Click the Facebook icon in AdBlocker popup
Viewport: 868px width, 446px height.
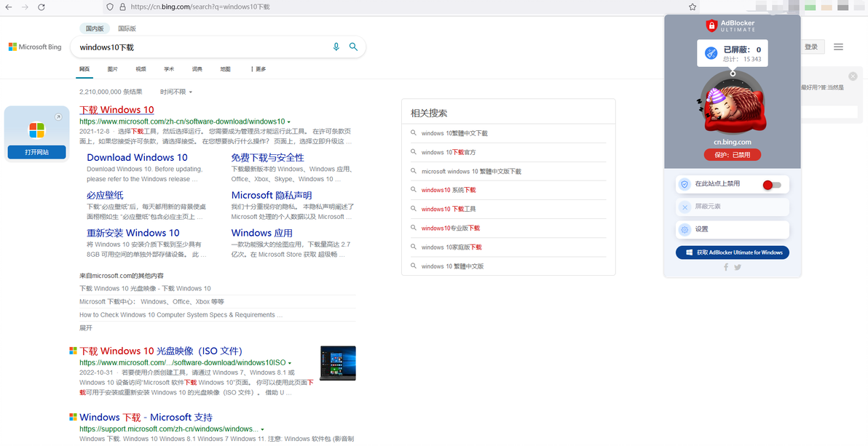coord(726,267)
